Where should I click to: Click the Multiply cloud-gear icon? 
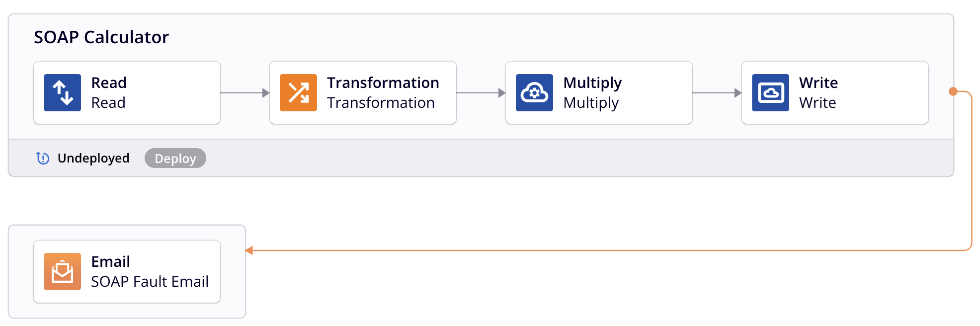(x=534, y=92)
